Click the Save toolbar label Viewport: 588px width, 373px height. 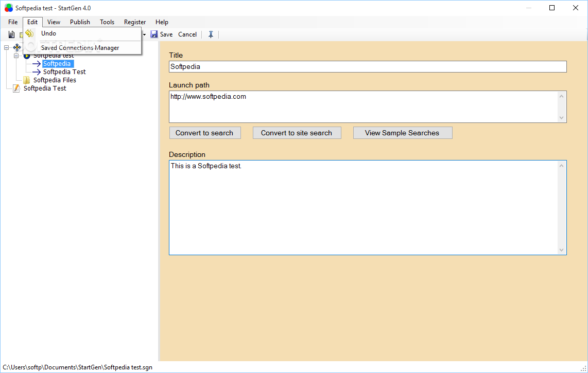(166, 34)
